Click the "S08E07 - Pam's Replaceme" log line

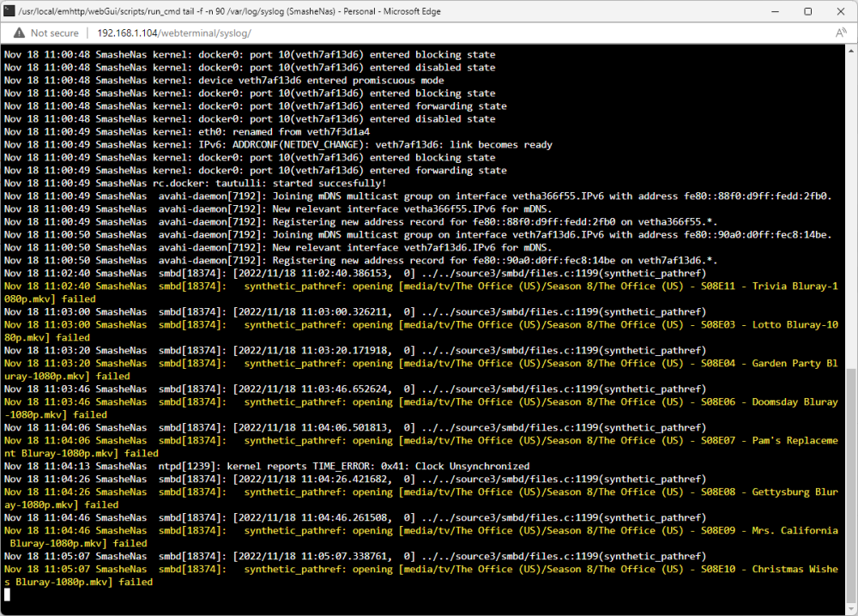coord(420,440)
